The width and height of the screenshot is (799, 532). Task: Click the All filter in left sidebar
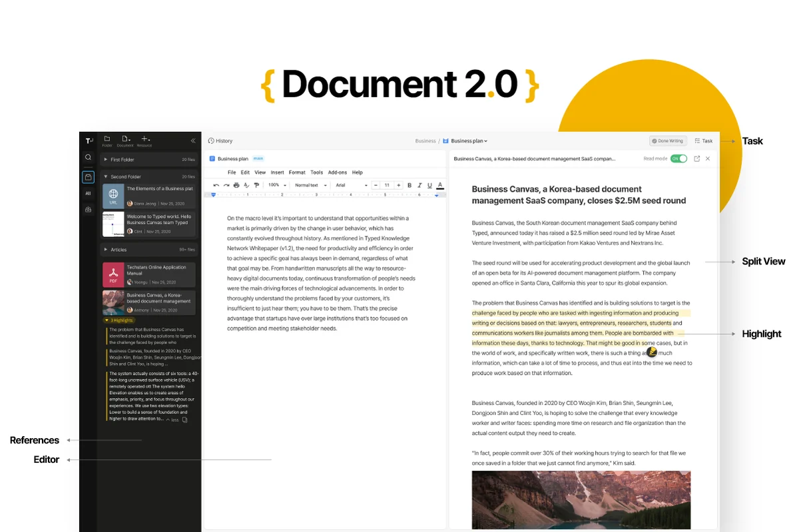tap(88, 193)
